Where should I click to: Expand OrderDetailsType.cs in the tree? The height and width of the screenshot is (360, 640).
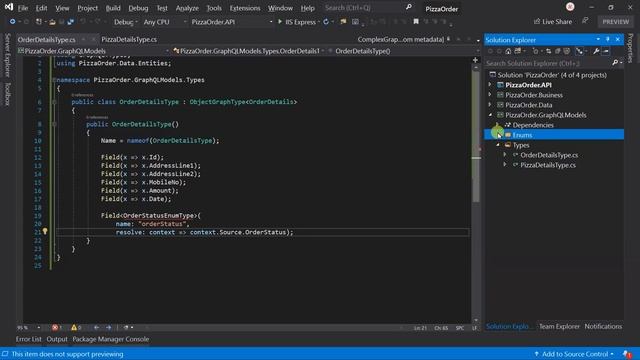(x=505, y=155)
